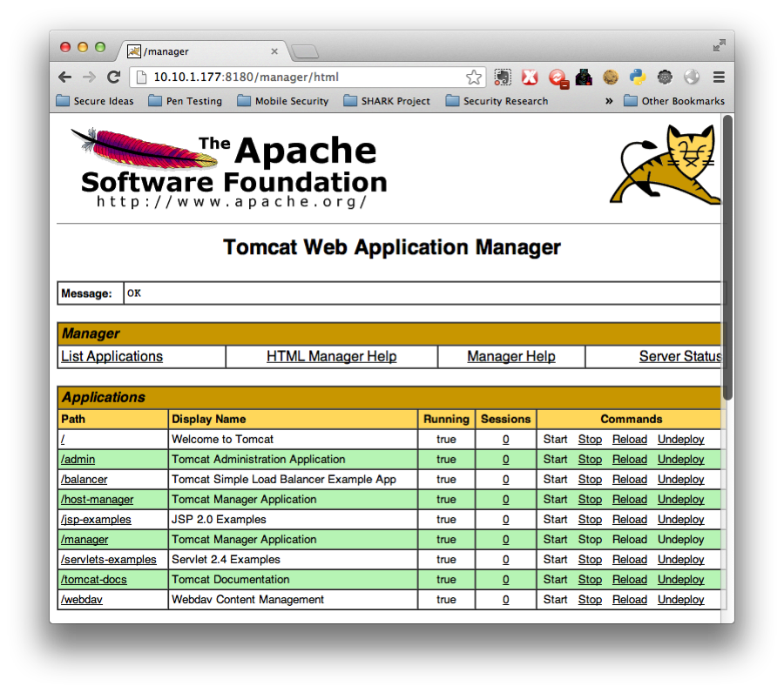This screenshot has width=784, height=693.
Task: Select the /manager browser tab
Action: [x=200, y=51]
